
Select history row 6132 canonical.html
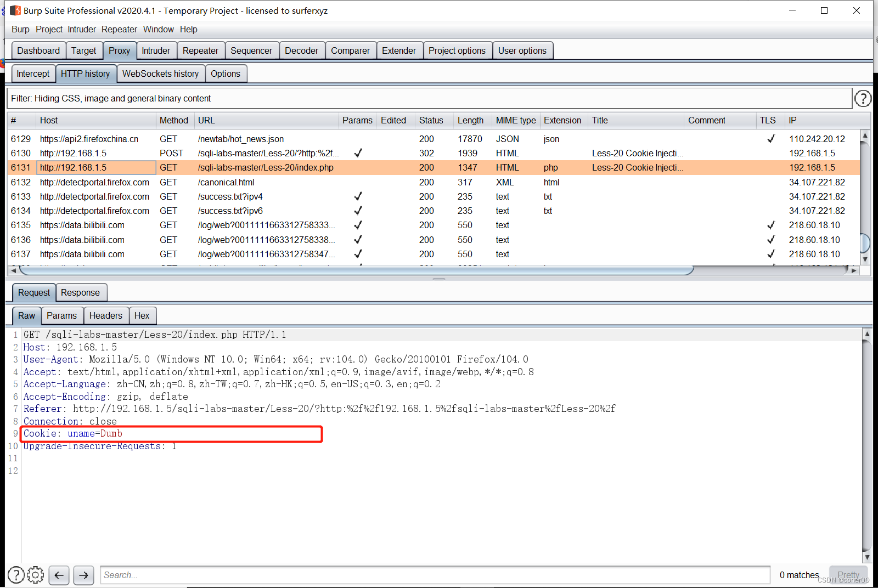(434, 182)
